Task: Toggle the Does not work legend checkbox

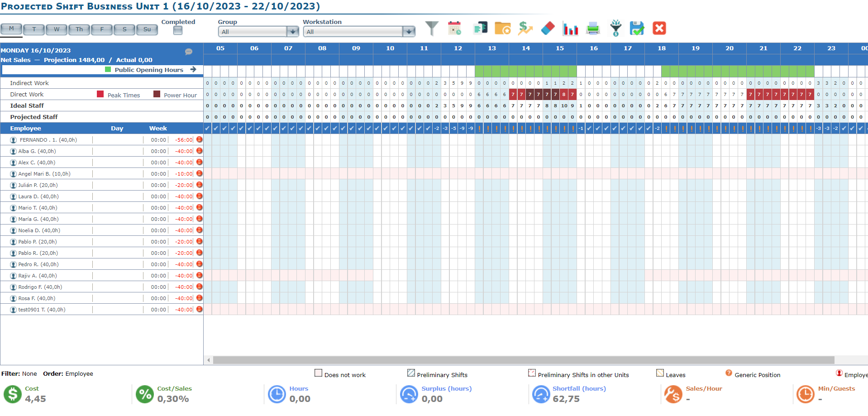Action: tap(319, 373)
